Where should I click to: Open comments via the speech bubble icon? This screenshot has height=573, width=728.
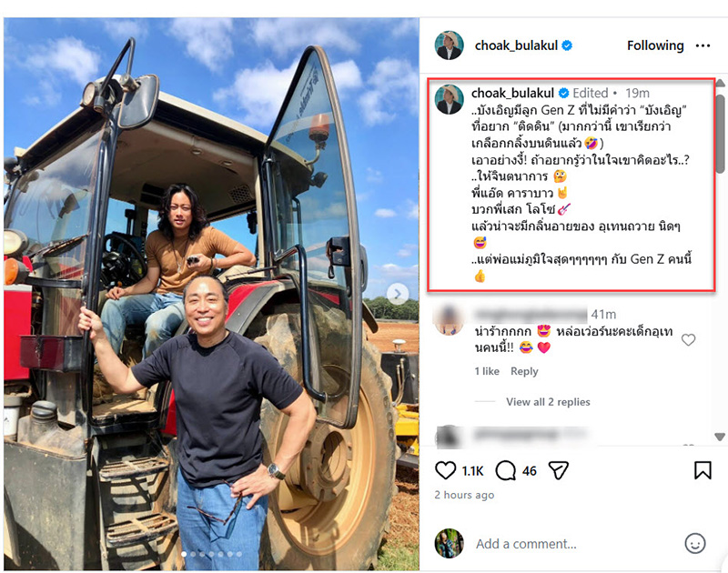click(506, 470)
